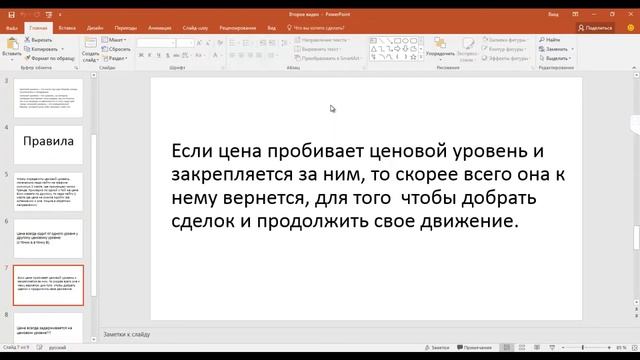Switch to the Анимация tab
The height and width of the screenshot is (360, 640).
[x=160, y=28]
